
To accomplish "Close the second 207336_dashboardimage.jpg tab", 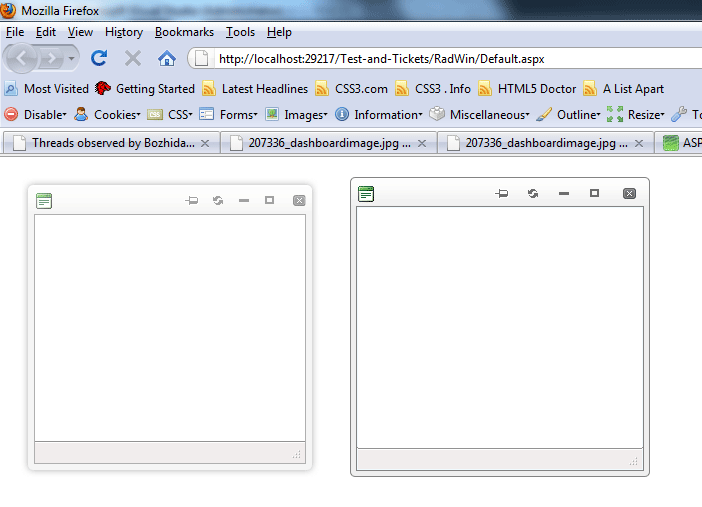I will (639, 143).
